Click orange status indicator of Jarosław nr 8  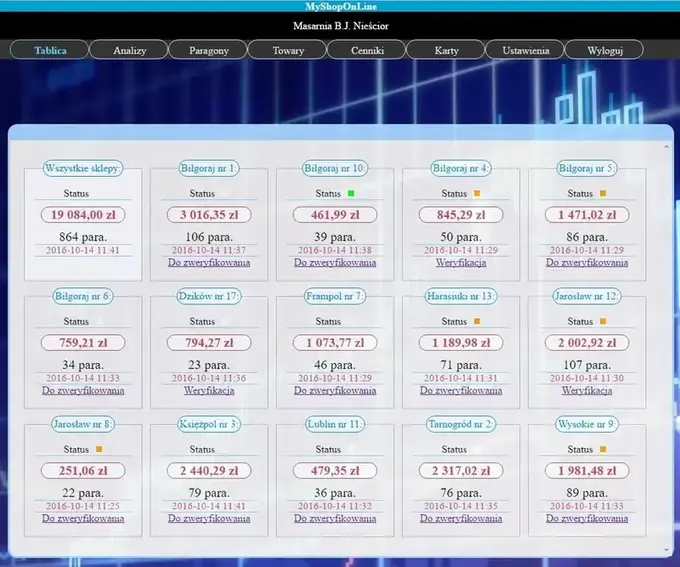coord(99,449)
